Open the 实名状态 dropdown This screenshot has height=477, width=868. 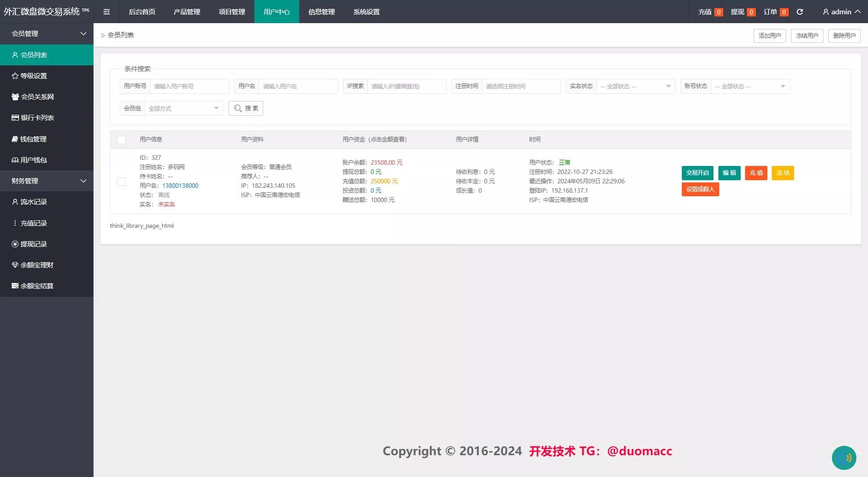pos(636,86)
